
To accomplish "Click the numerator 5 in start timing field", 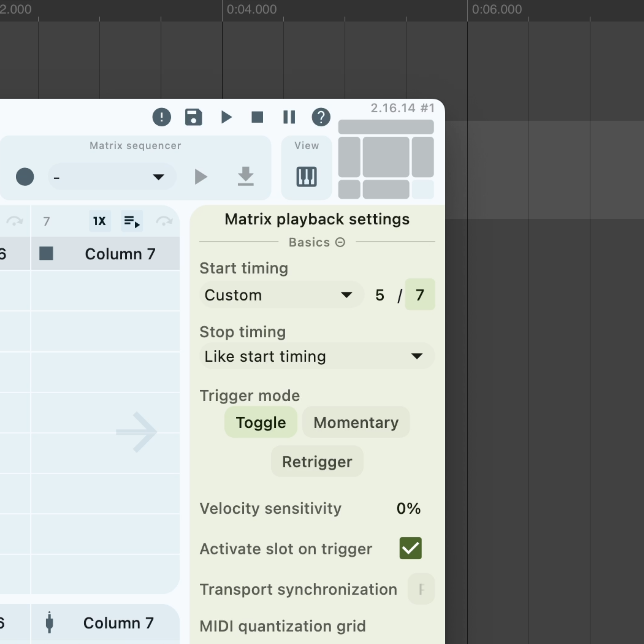I will tap(380, 294).
